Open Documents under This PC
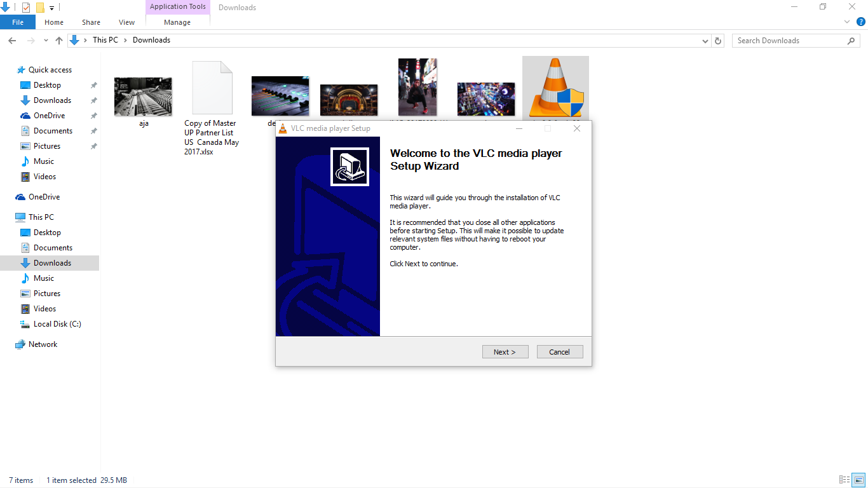This screenshot has height=488, width=868. click(x=53, y=248)
